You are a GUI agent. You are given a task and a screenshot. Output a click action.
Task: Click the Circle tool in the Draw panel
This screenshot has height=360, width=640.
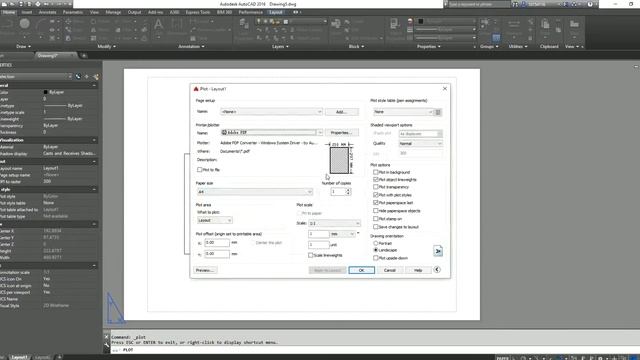click(24, 24)
